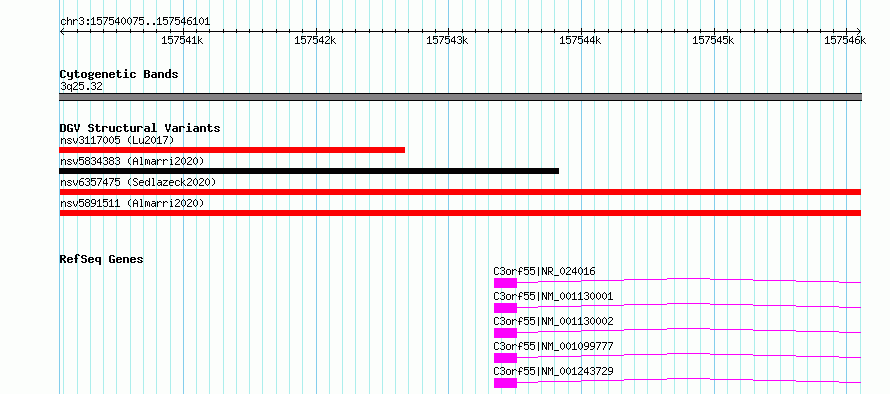Open the C3orf55|NM_001099777 transcript label
This screenshot has height=394, width=890.
click(553, 346)
